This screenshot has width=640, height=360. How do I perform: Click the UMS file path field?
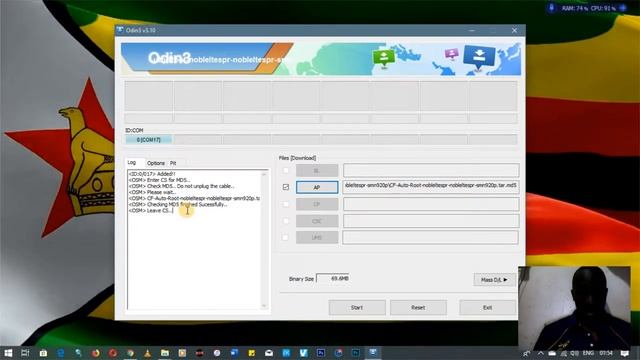point(431,238)
